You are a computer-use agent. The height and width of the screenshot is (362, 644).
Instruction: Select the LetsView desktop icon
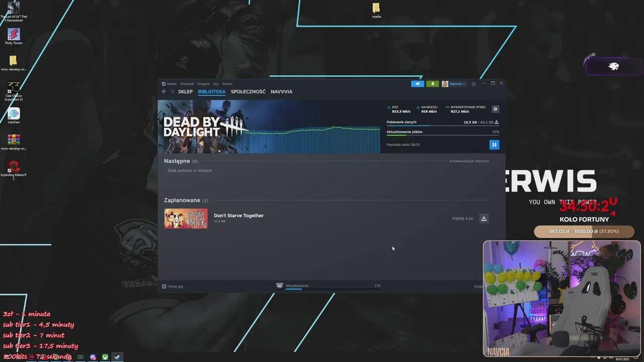coord(14,116)
